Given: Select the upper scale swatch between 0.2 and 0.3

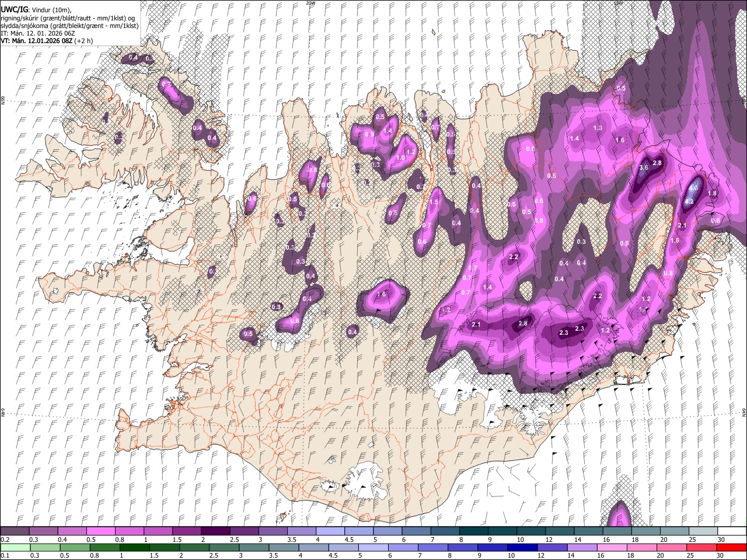Looking at the screenshot, I should pyautogui.click(x=15, y=531).
